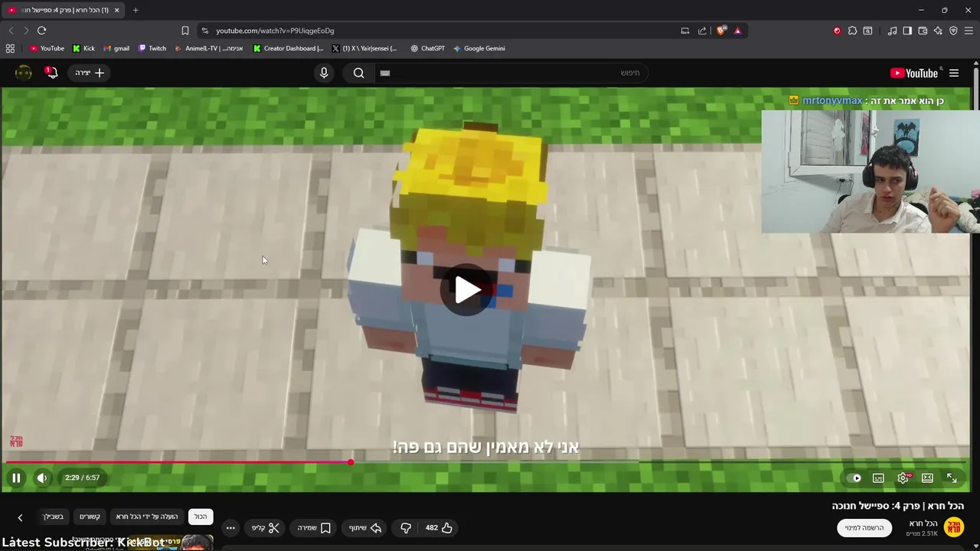Go back in browser history
This screenshot has height=551, width=980.
pos(11,31)
